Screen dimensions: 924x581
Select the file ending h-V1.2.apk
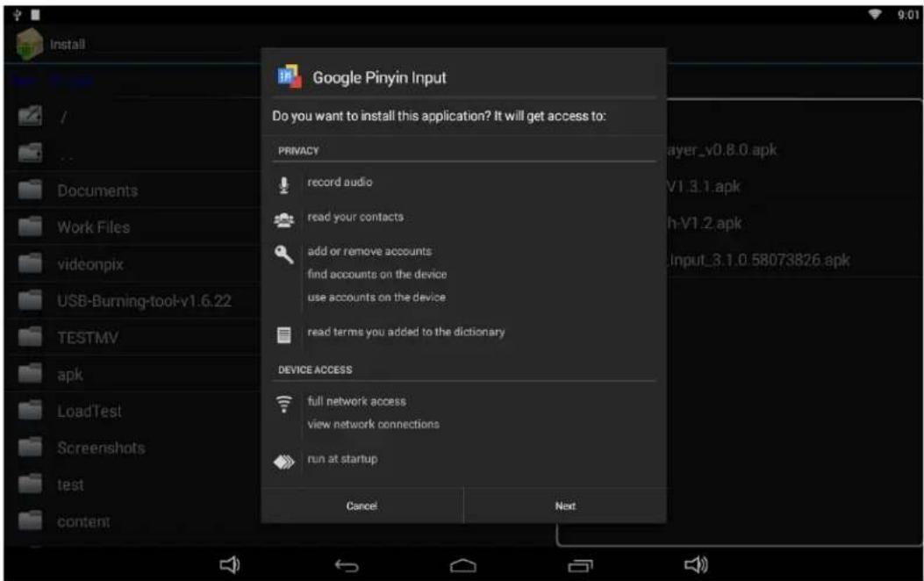705,223
